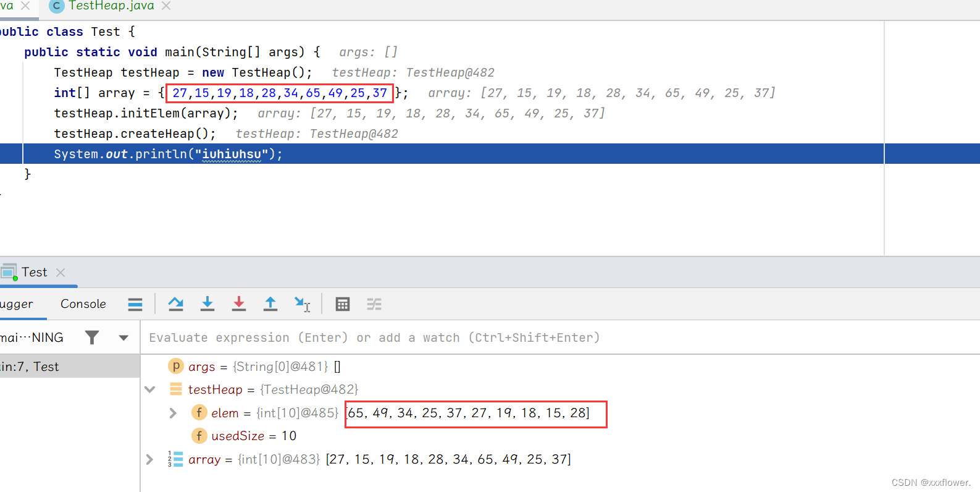Click the TestHeap.java class file icon
The height and width of the screenshot is (492, 980).
click(56, 6)
